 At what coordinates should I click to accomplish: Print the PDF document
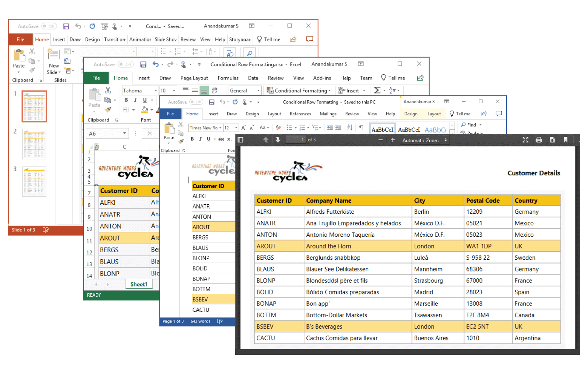[539, 140]
